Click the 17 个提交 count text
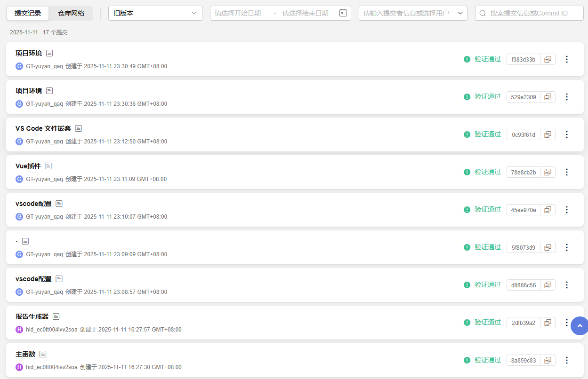 pos(55,32)
